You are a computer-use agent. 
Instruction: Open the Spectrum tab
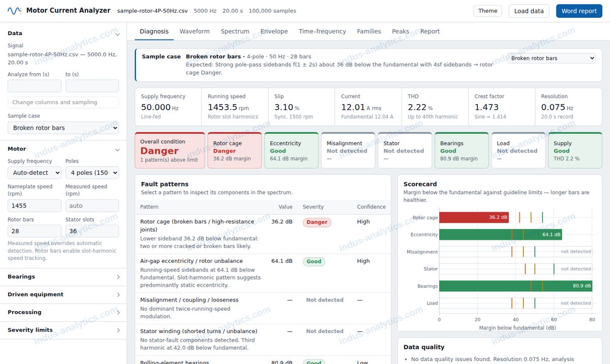click(x=235, y=32)
